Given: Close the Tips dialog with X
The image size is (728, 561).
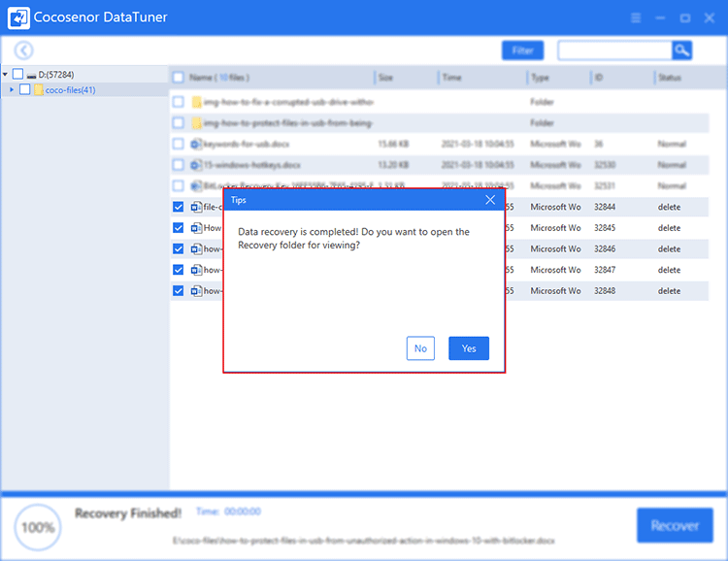Looking at the screenshot, I should (490, 200).
